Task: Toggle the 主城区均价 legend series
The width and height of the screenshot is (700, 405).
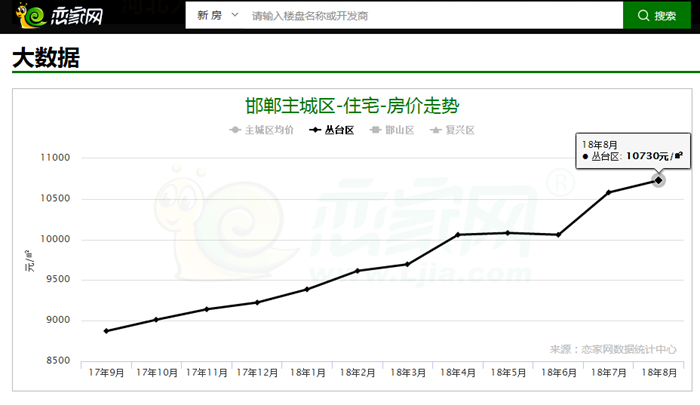Action: click(262, 130)
